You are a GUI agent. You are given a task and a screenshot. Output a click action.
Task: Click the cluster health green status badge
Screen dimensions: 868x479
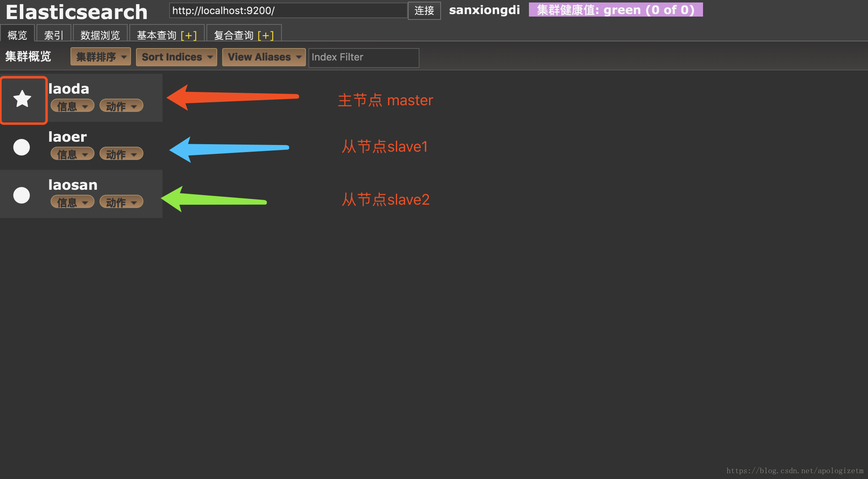click(x=616, y=10)
